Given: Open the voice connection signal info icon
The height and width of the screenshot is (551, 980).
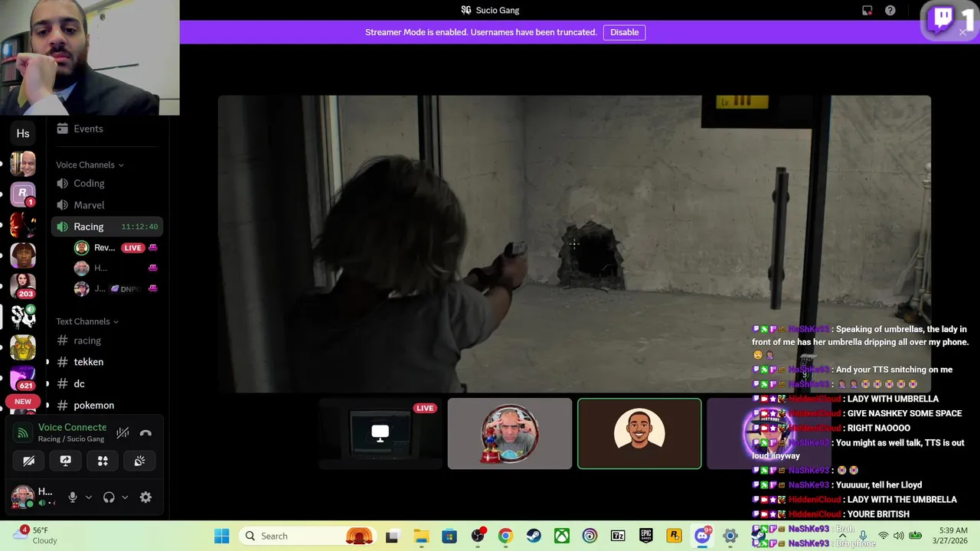Looking at the screenshot, I should 23,433.
